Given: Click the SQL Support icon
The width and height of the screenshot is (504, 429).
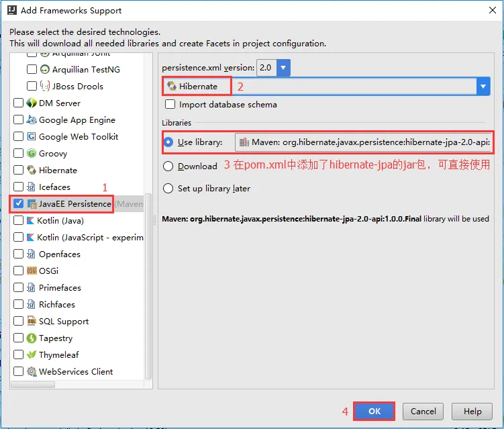Looking at the screenshot, I should (x=32, y=321).
